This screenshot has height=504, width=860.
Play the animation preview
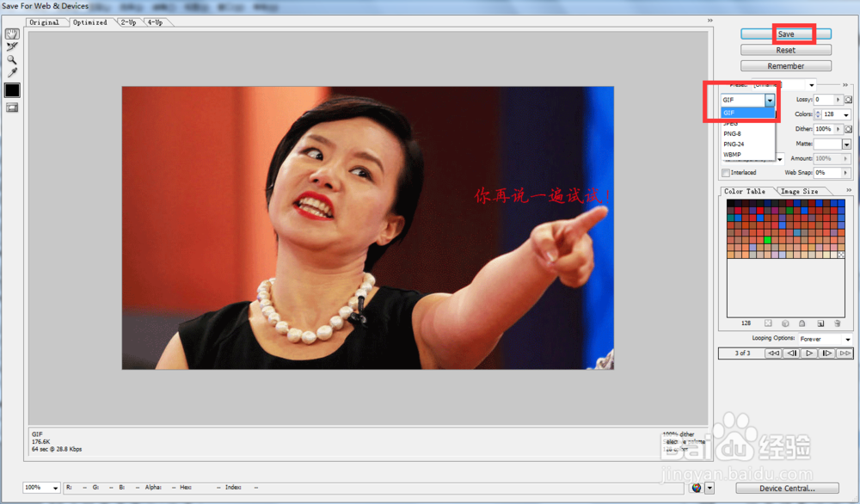point(809,353)
